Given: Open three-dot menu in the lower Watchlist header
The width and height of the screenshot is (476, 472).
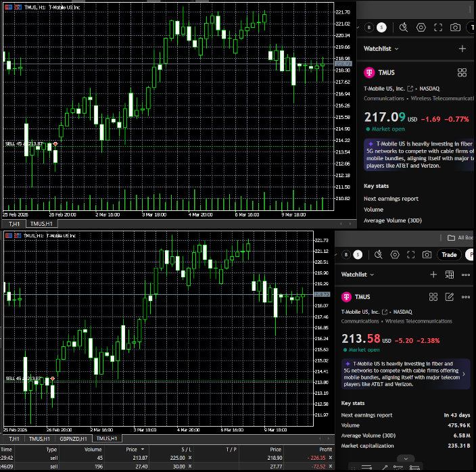Looking at the screenshot, I should click(465, 275).
